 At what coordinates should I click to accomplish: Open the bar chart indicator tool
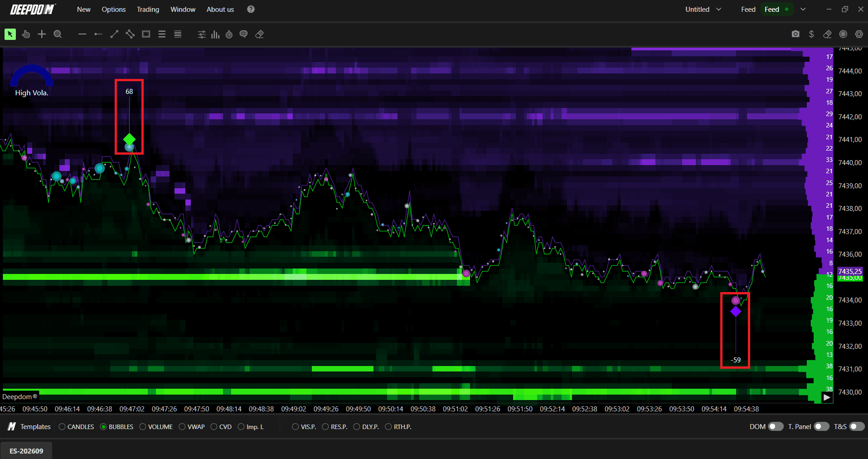coord(215,34)
